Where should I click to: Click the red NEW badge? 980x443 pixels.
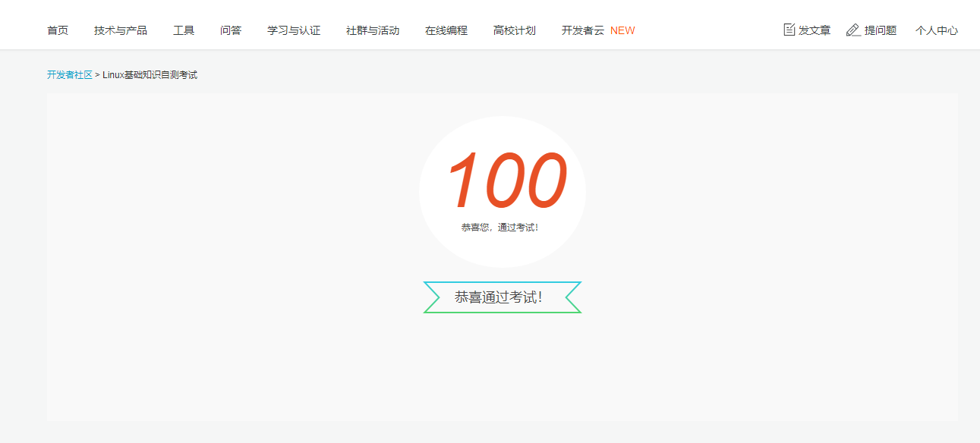(622, 30)
